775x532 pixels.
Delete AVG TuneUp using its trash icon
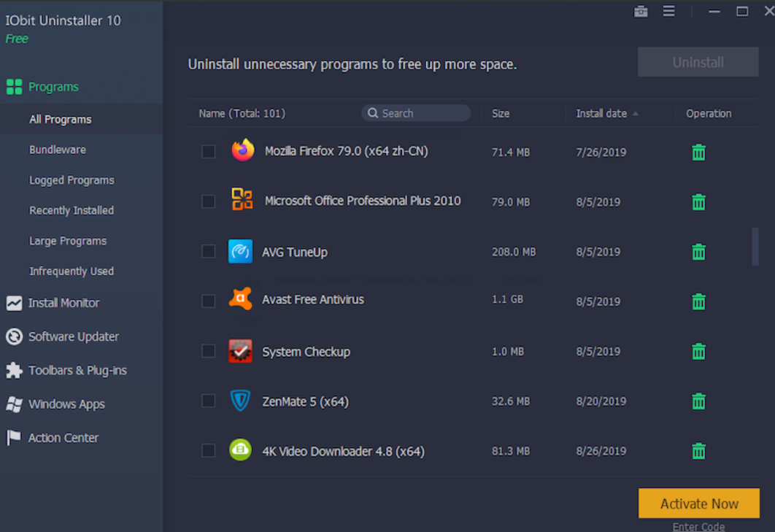(698, 252)
